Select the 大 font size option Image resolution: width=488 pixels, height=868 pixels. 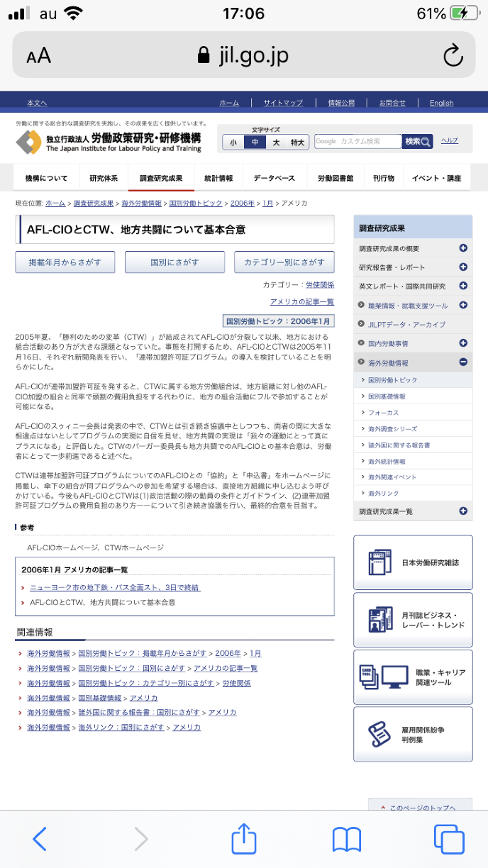pos(277,143)
